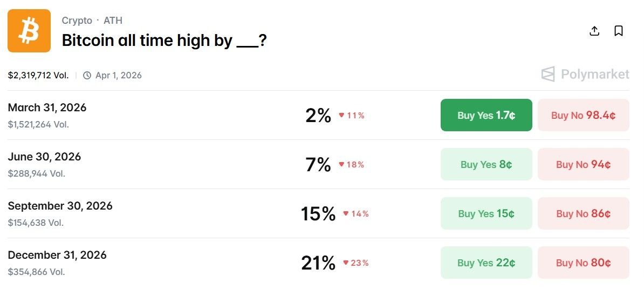644x289 pixels.
Task: Expand the March 31, 2026 outcome row
Action: (47, 107)
